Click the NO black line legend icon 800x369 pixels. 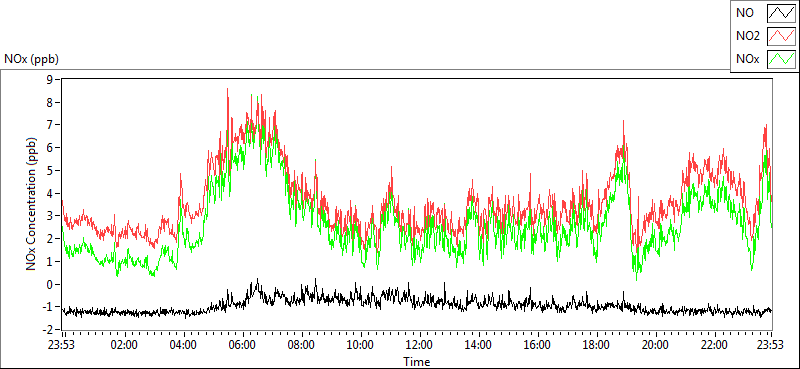[x=782, y=13]
